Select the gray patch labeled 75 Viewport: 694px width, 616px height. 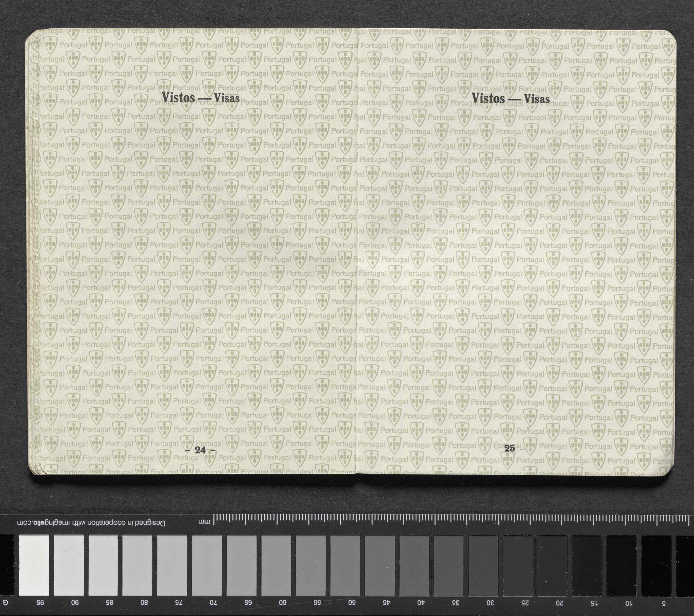[x=172, y=565]
